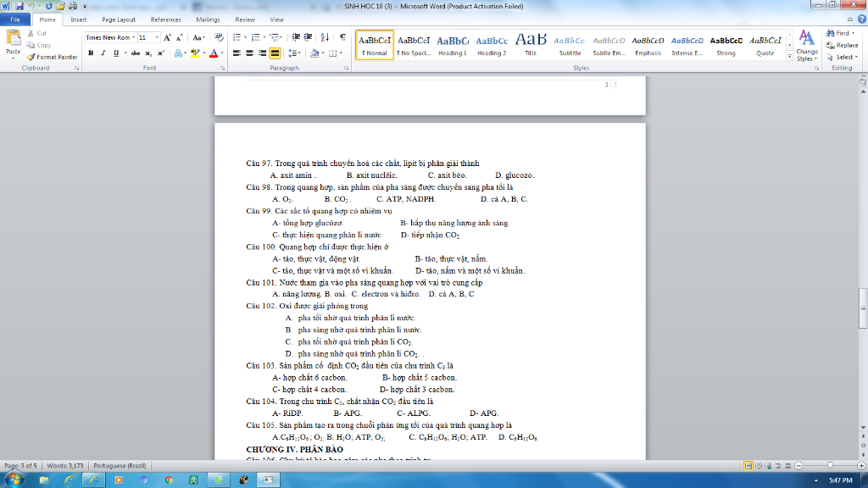The height and width of the screenshot is (488, 868).
Task: Click the Select button
Action: point(842,57)
